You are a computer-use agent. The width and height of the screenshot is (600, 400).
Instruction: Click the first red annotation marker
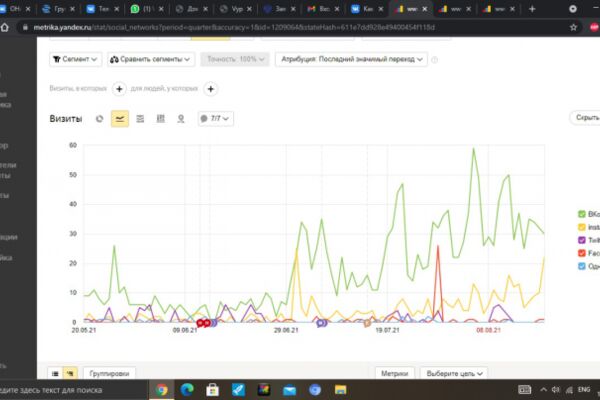point(200,323)
